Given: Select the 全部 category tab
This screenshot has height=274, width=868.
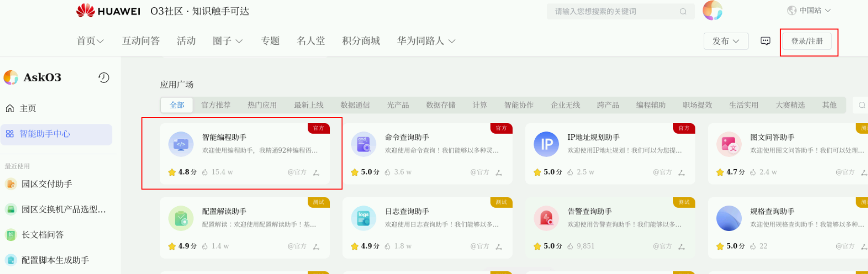Looking at the screenshot, I should (x=177, y=105).
